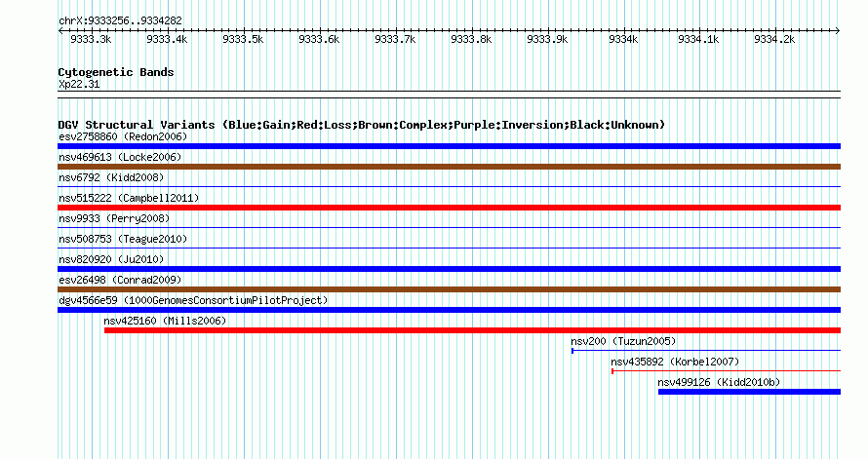Click the nsv6792 (Kidd2008) label
Viewport: 868px width, 459px height.
tap(111, 177)
